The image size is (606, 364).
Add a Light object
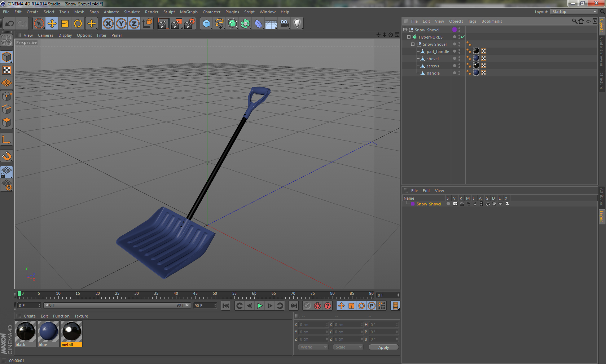coord(297,24)
